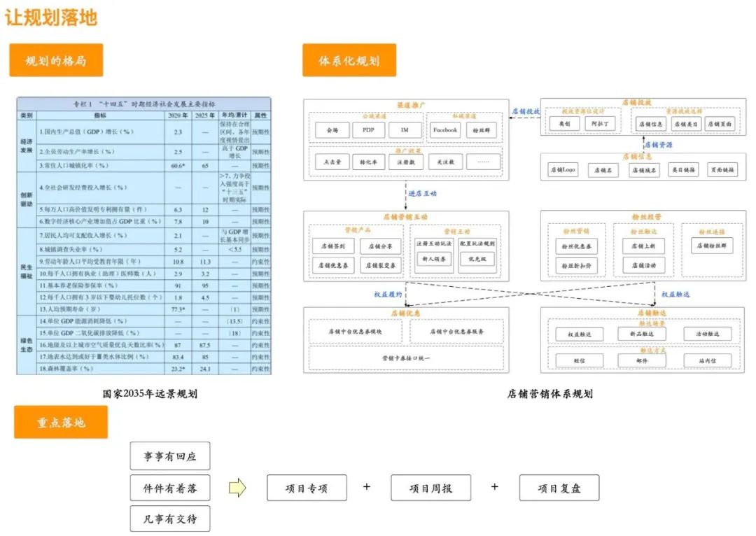Select the 类目链接 box
756x536 pixels.
683,169
